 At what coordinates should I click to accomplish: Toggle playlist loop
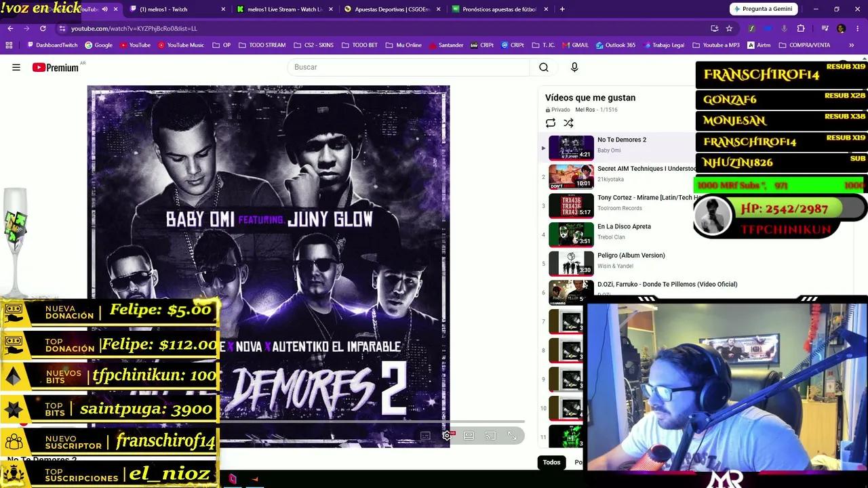(x=551, y=123)
